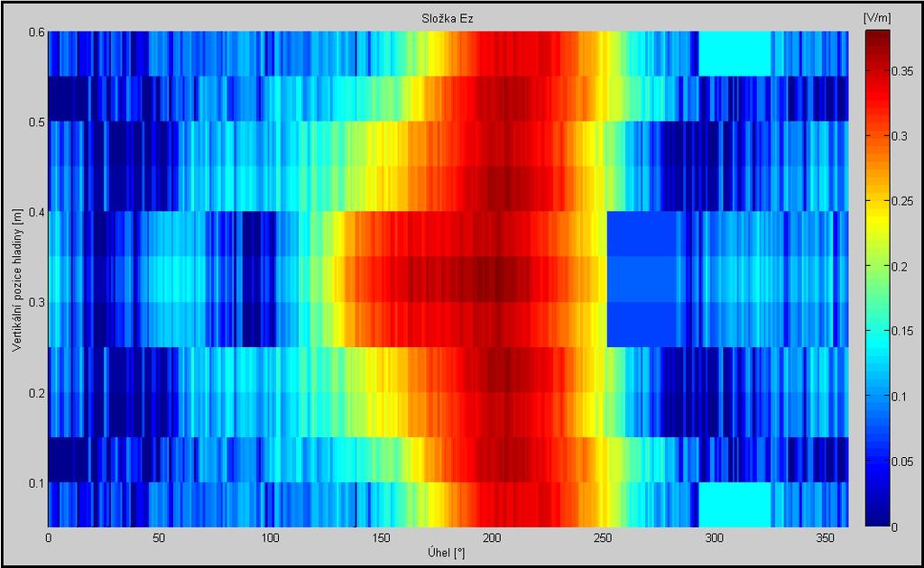Click the colorbar tick label '0.25'
This screenshot has width=924, height=568.
pyautogui.click(x=902, y=201)
